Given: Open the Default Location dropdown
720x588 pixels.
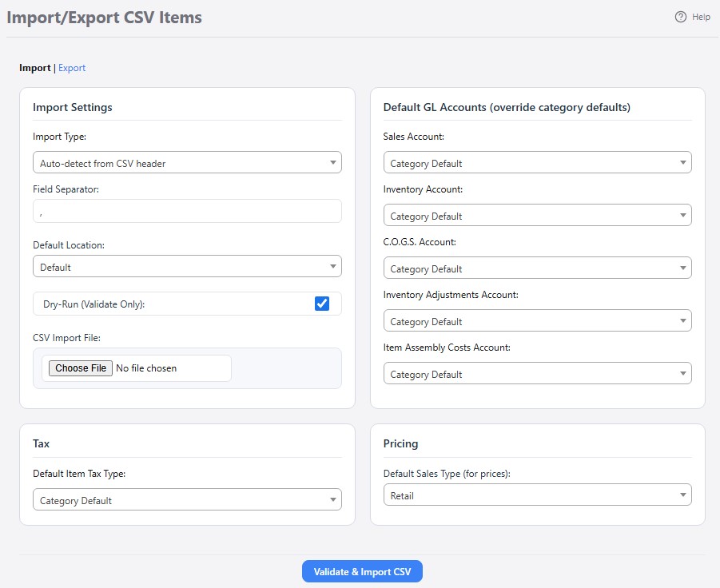Looking at the screenshot, I should [x=187, y=266].
